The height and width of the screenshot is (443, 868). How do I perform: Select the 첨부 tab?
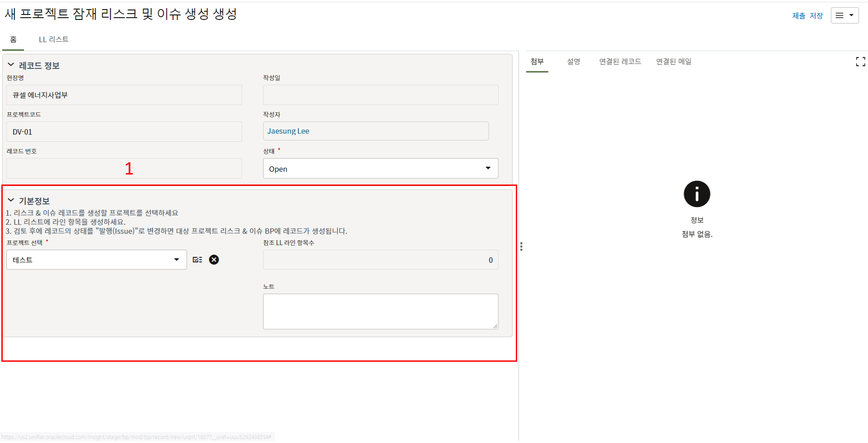(x=537, y=61)
